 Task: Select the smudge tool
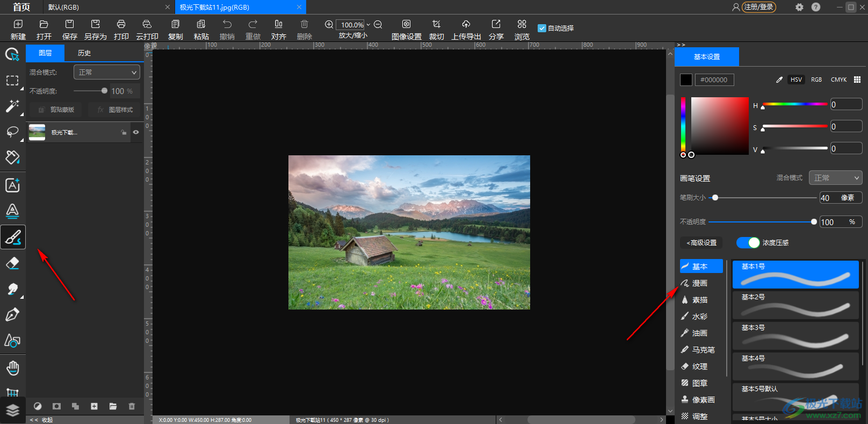click(12, 289)
